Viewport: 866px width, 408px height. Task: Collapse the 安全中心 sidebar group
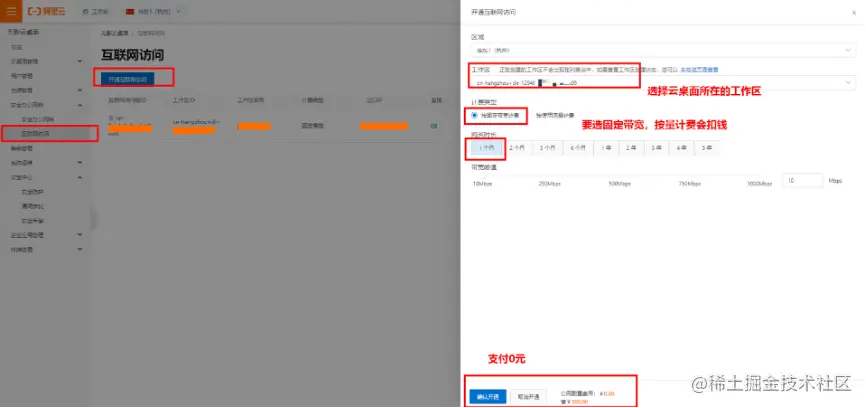(80, 178)
